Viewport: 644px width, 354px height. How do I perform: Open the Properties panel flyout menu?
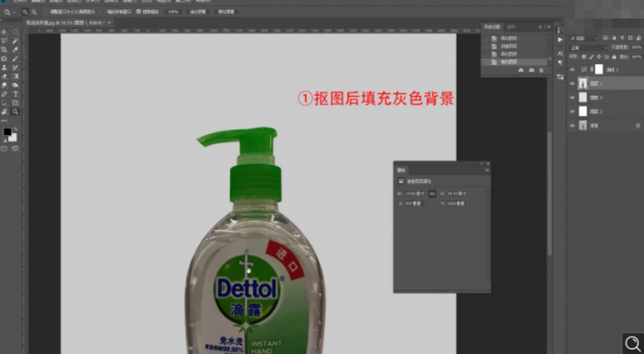click(487, 171)
